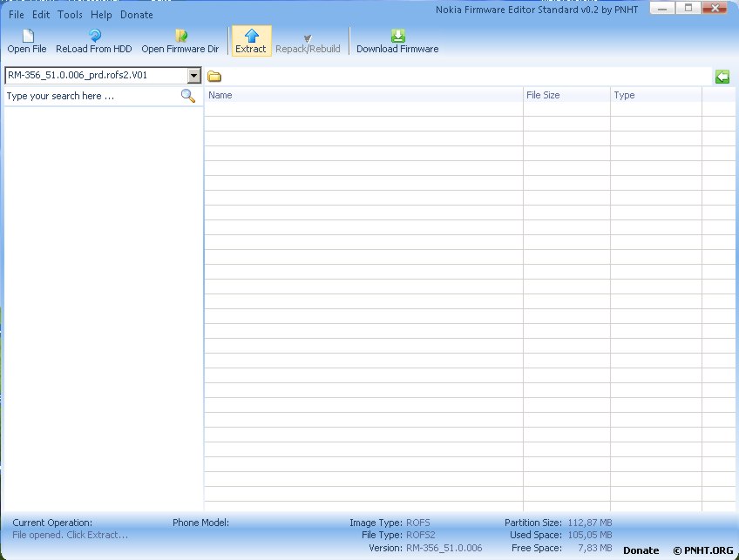
Task: Click the Used Space value 105,05 MB
Action: coord(590,535)
